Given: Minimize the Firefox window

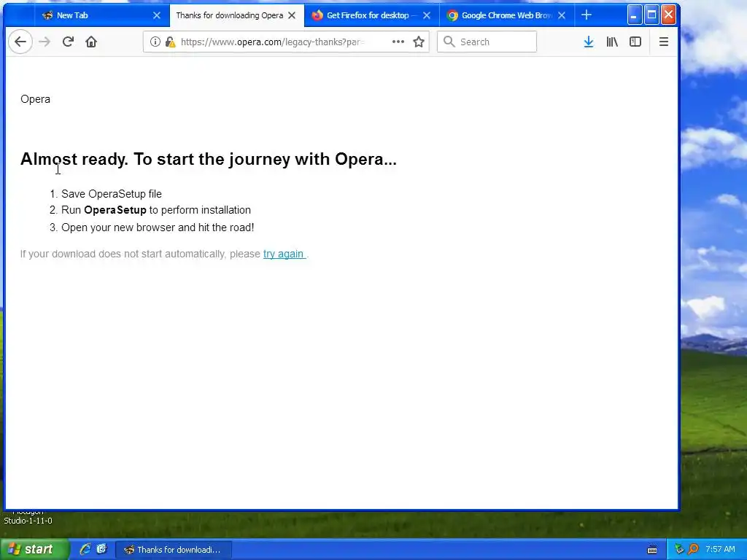Looking at the screenshot, I should (x=634, y=15).
